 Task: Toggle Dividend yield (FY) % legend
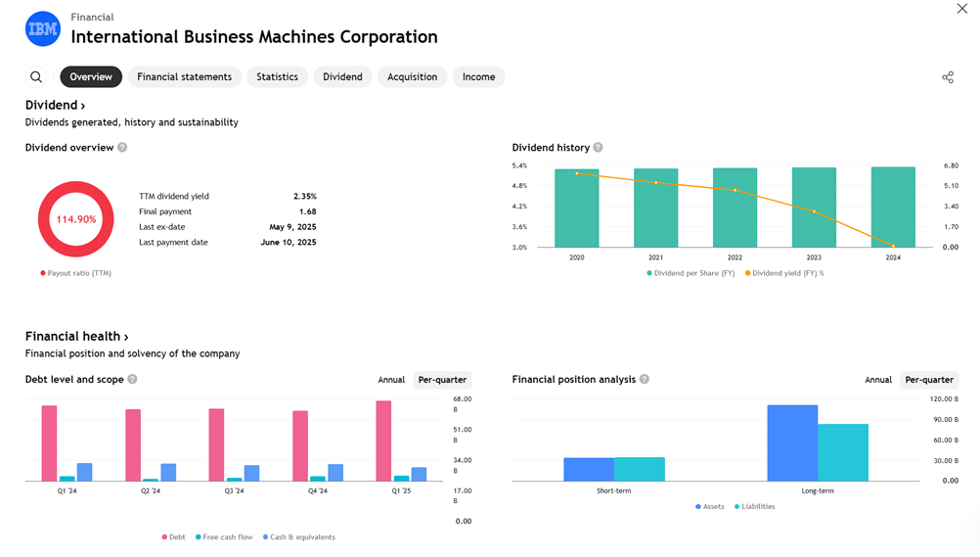point(784,273)
